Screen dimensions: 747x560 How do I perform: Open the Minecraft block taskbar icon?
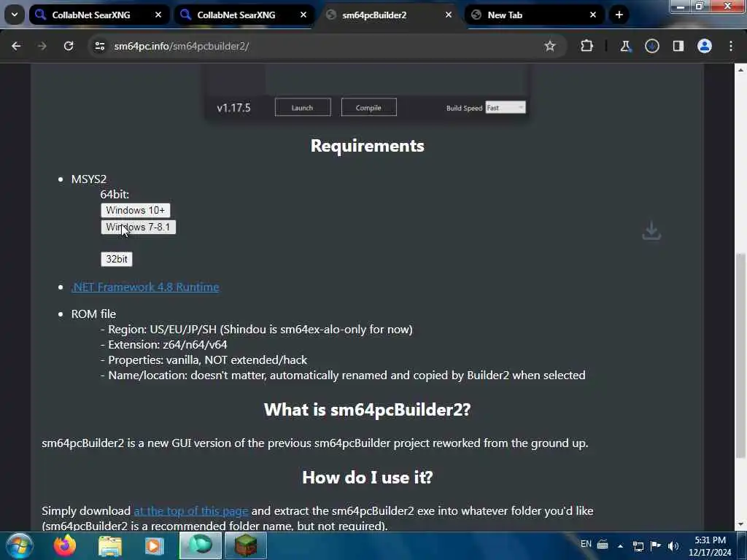[x=246, y=545]
